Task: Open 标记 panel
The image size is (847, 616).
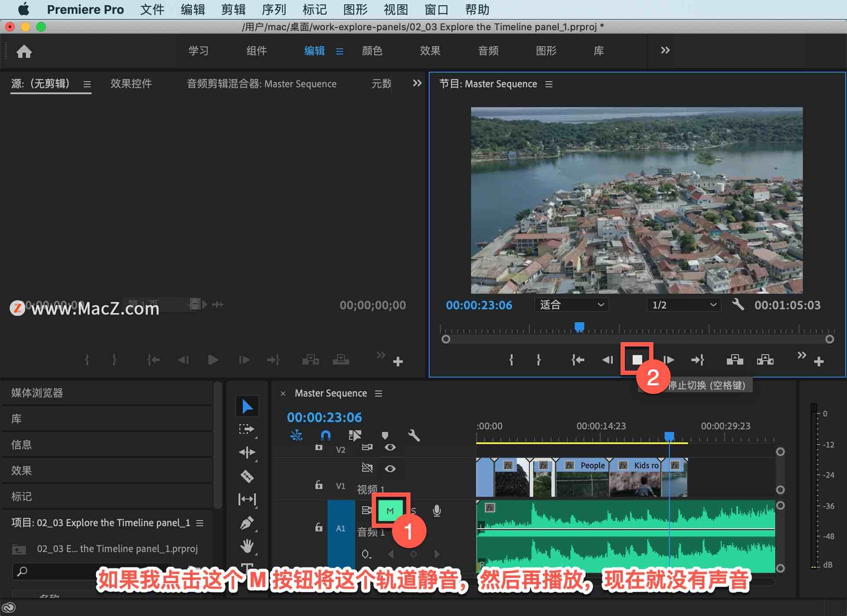Action: tap(22, 496)
